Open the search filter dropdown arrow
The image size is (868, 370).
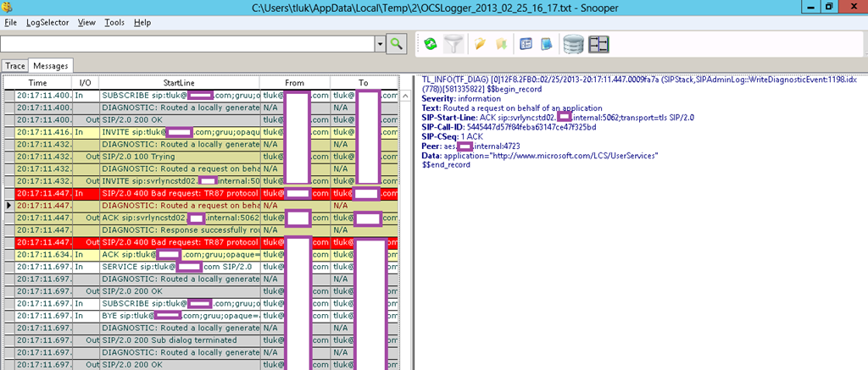[379, 44]
